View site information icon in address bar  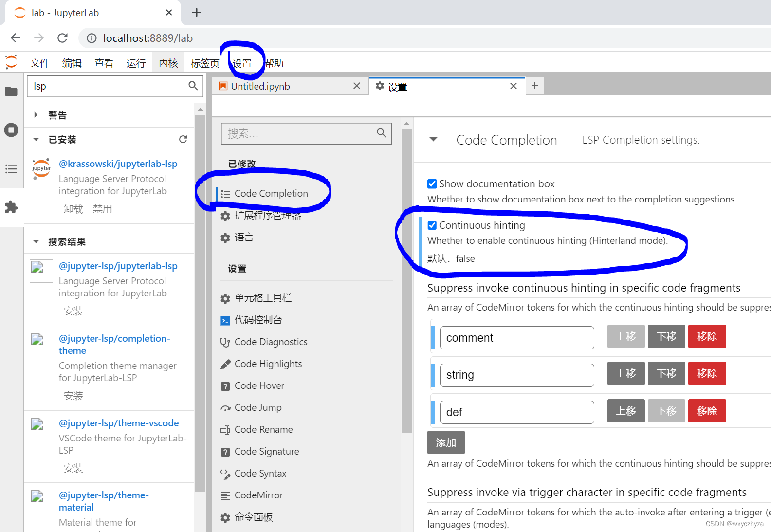(92, 38)
